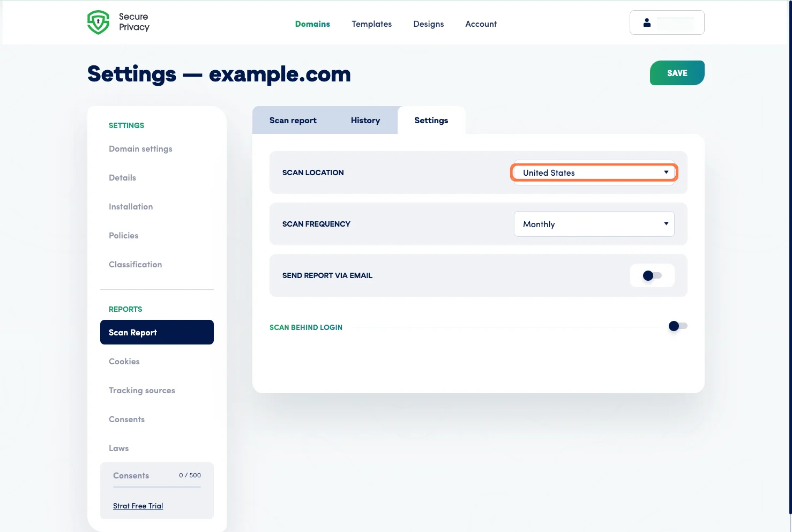Click the Strat Free Trial link

coord(138,505)
